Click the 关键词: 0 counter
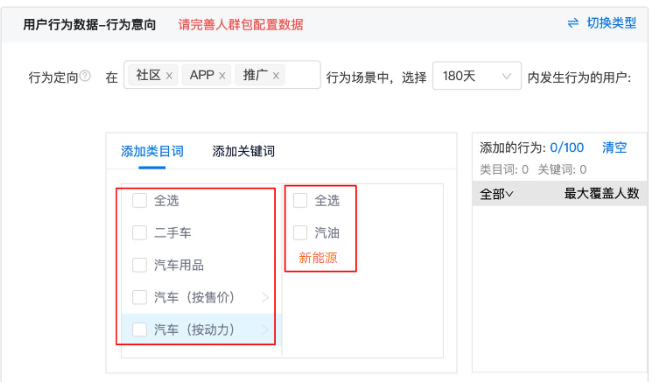Viewport: 658px width, 391px height. (562, 169)
